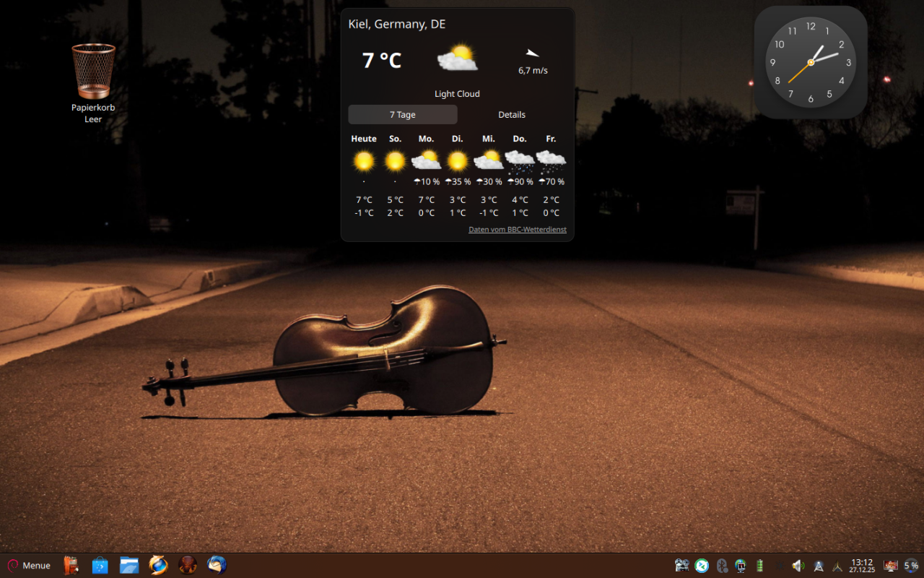Switch to the Details weather tab
Viewport: 924px width, 578px height.
(511, 115)
